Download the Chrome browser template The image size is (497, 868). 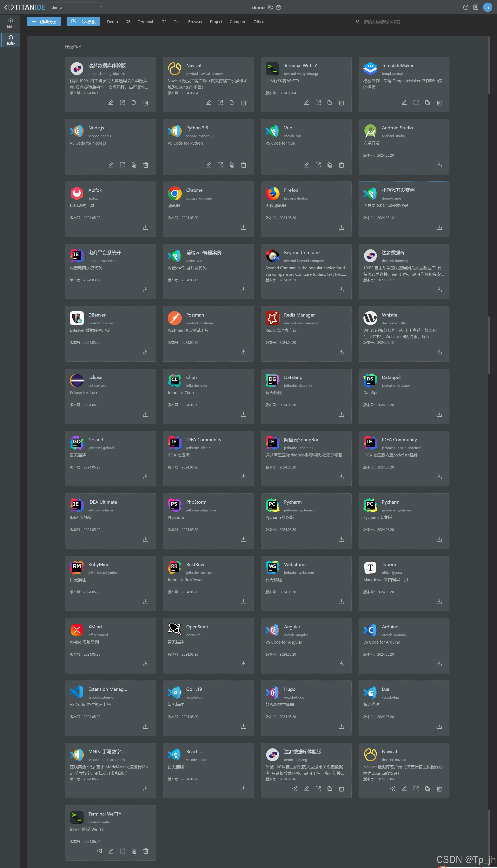click(243, 227)
